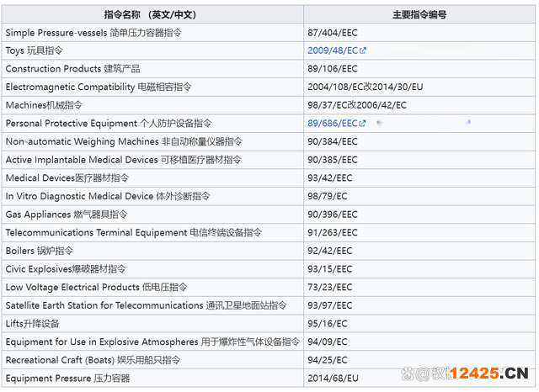Click the 93/42/EEC medical devices number
The height and width of the screenshot is (392, 539).
(332, 178)
